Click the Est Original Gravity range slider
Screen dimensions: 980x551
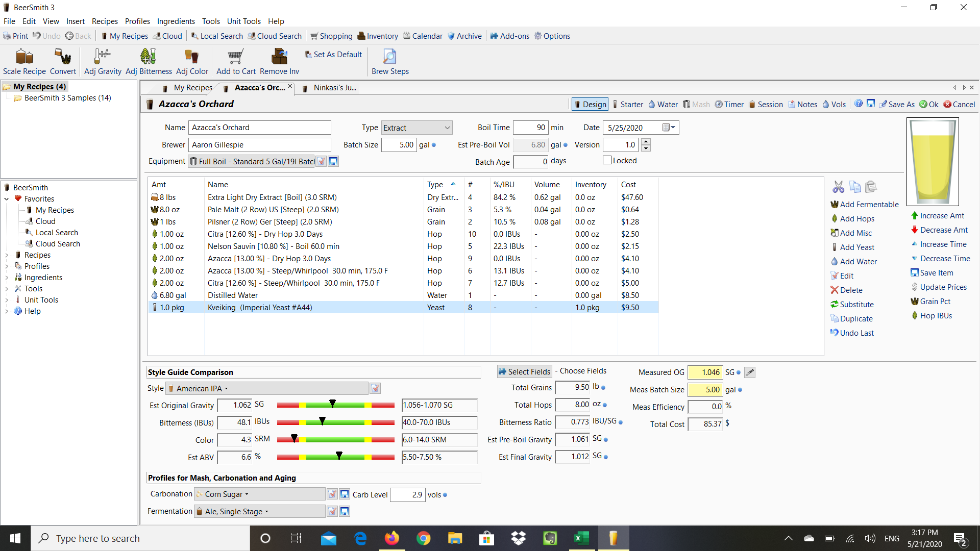tap(335, 405)
